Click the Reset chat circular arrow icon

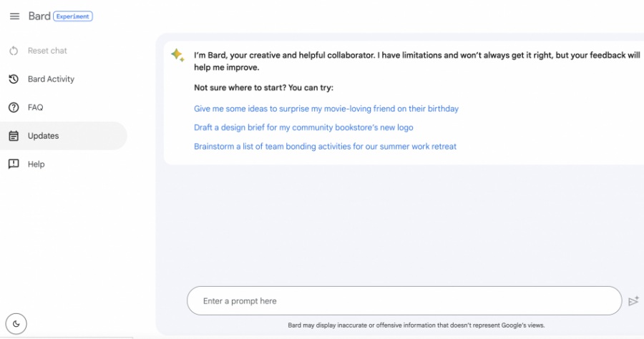(14, 51)
